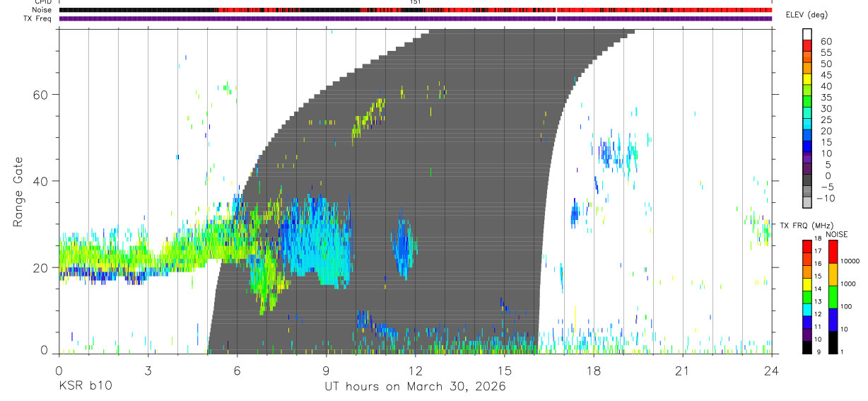Screen dimensions: 868x401
Task: Pick the purple swatch in TX FRQ legend
Action: tap(807, 335)
